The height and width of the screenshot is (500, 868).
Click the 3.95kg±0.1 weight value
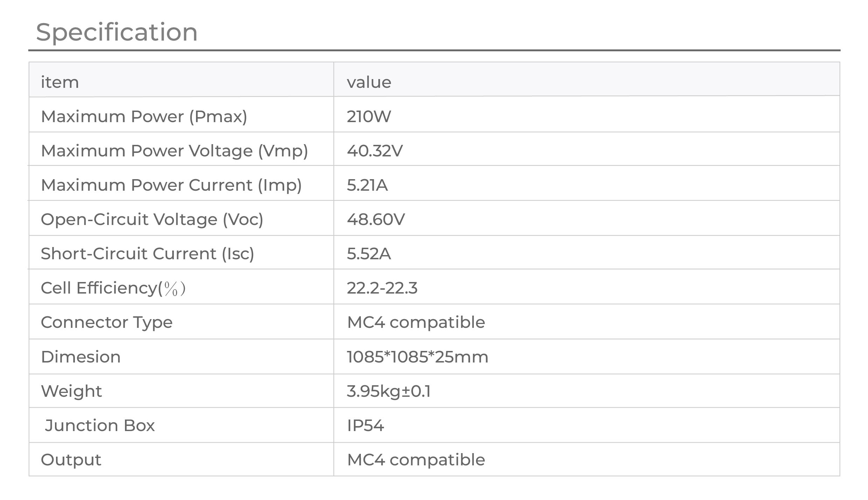tap(389, 391)
